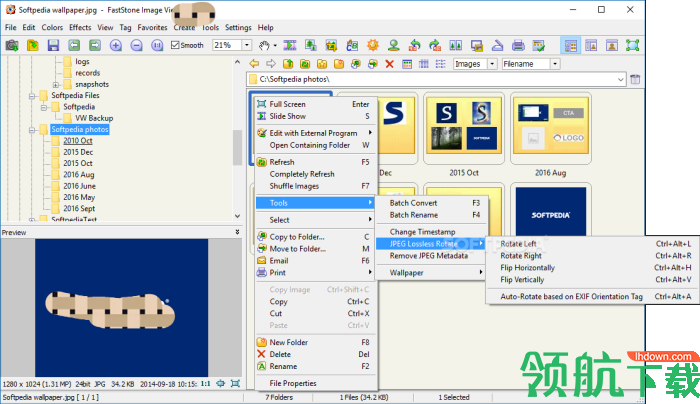This screenshot has height=404, width=700.
Task: Select the 2015 Dec tree folder
Action: pos(78,152)
